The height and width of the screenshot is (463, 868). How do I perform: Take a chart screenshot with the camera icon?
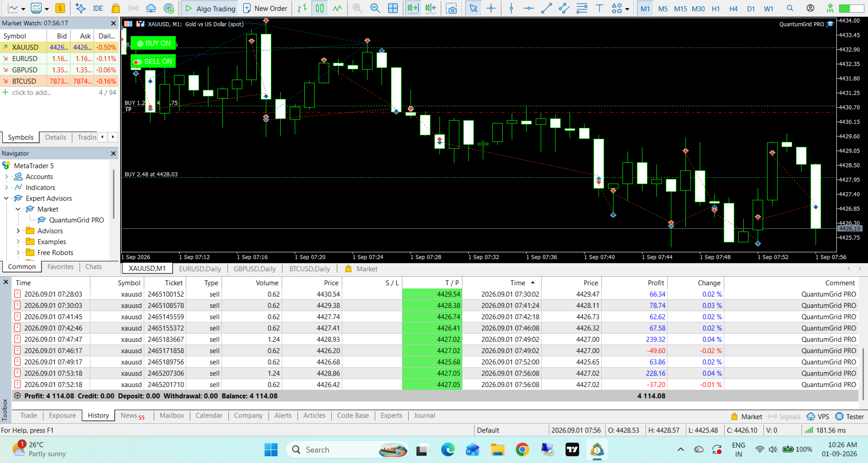click(451, 8)
